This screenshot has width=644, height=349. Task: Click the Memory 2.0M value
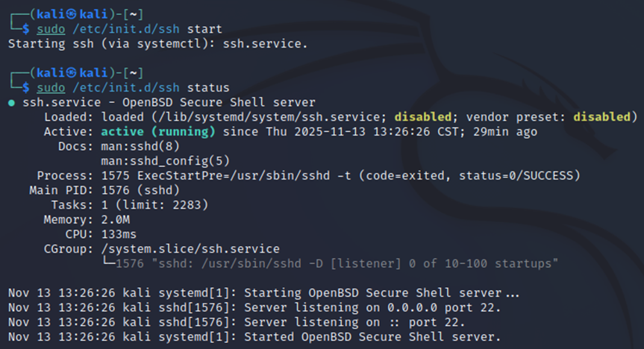click(115, 219)
